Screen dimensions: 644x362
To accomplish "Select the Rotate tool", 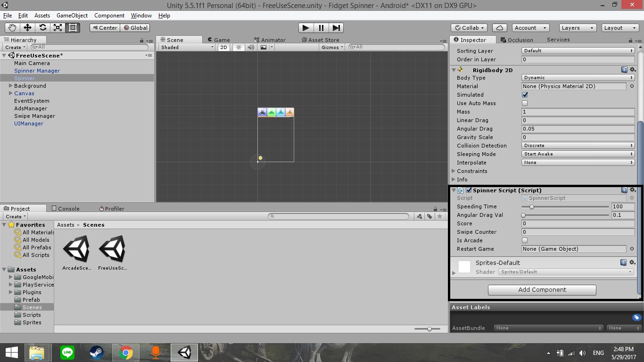I will point(42,28).
